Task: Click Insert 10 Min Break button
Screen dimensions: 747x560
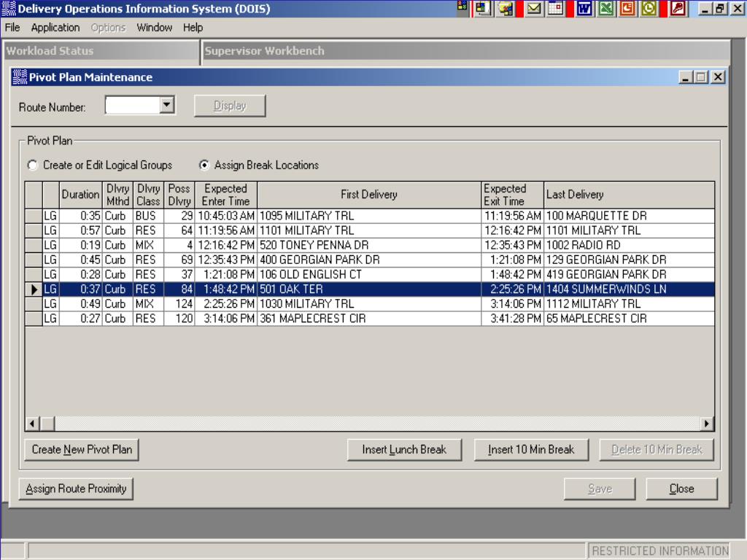Action: point(531,449)
